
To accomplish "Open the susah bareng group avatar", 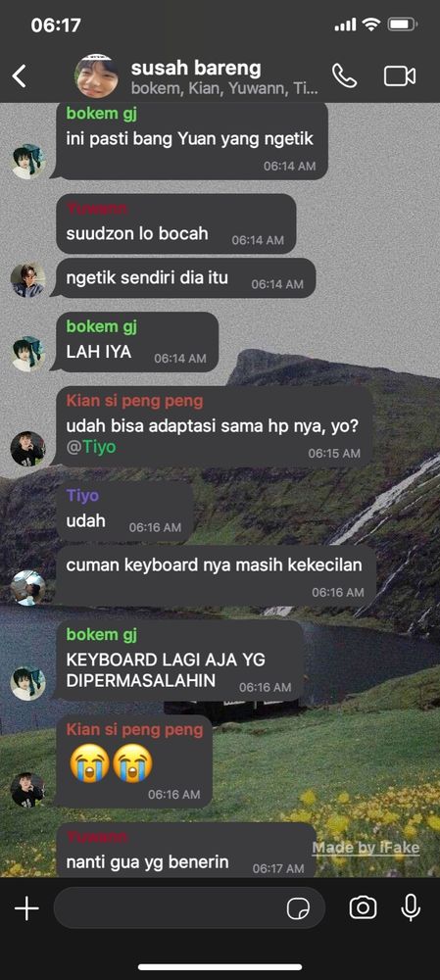I will (x=97, y=76).
